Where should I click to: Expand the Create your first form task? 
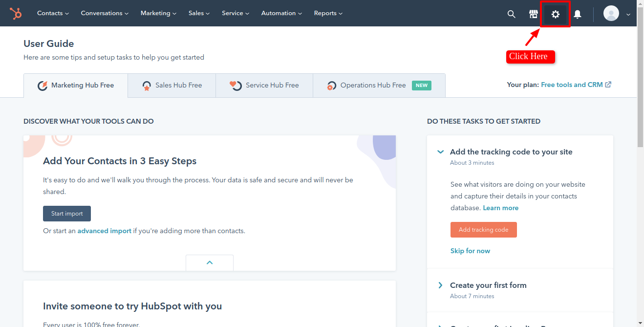440,285
